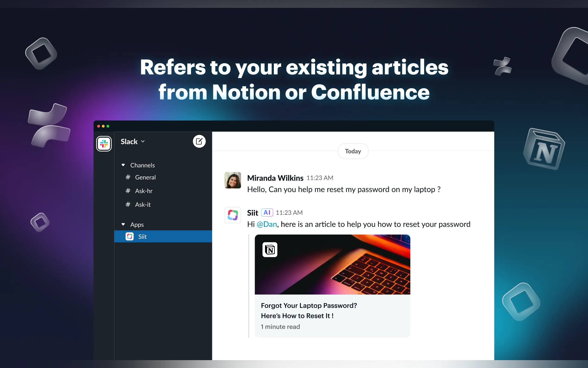Select the Ask-it channel

coord(143,204)
